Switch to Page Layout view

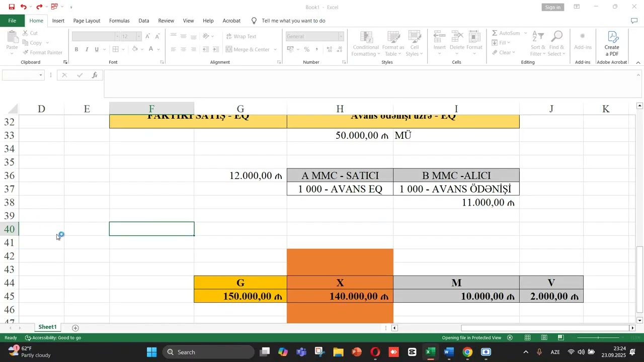(x=544, y=338)
